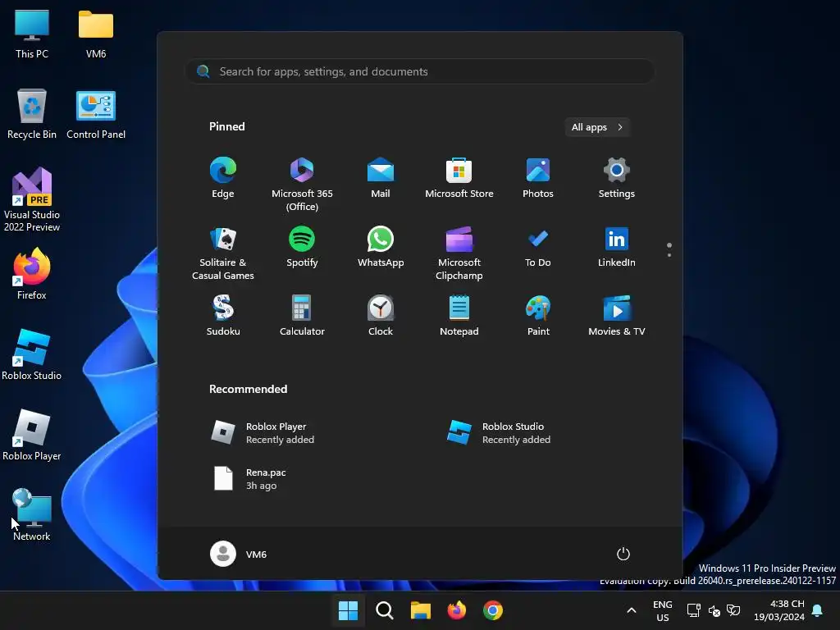This screenshot has width=840, height=630.
Task: Open Calculator
Action: [x=302, y=316]
